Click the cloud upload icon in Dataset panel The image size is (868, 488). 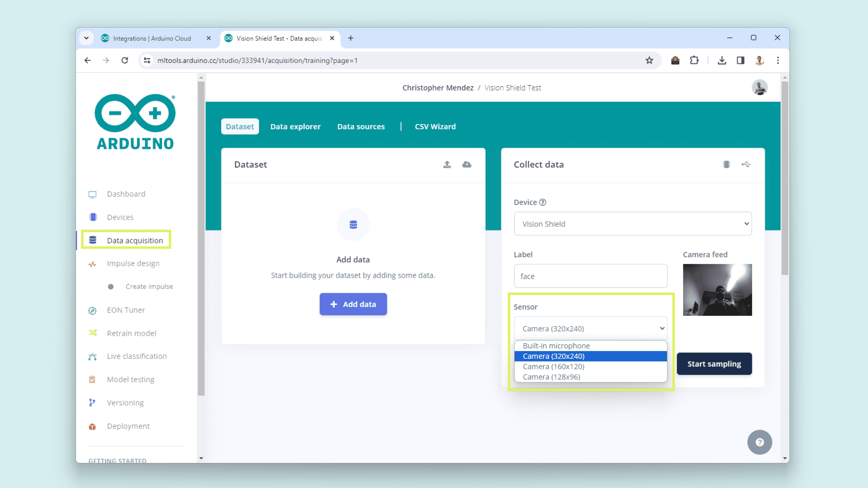click(x=467, y=164)
